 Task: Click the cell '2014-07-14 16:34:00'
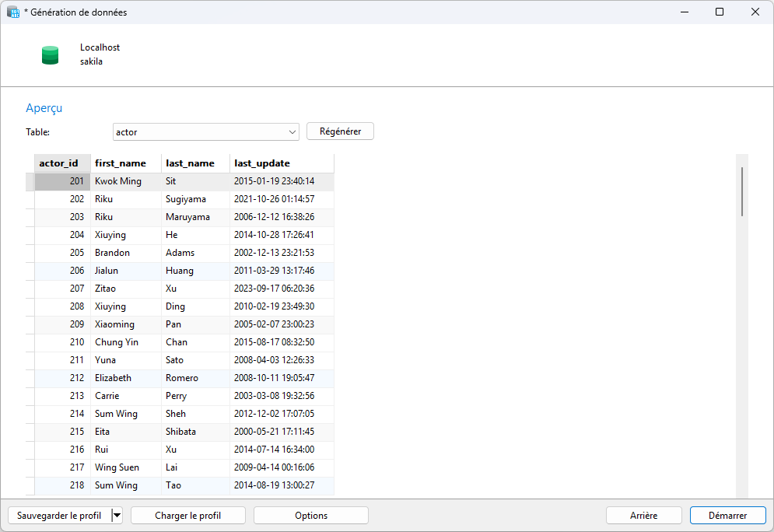282,450
